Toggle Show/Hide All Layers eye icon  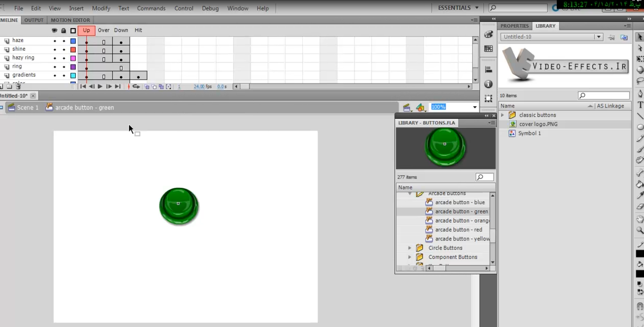(x=55, y=31)
